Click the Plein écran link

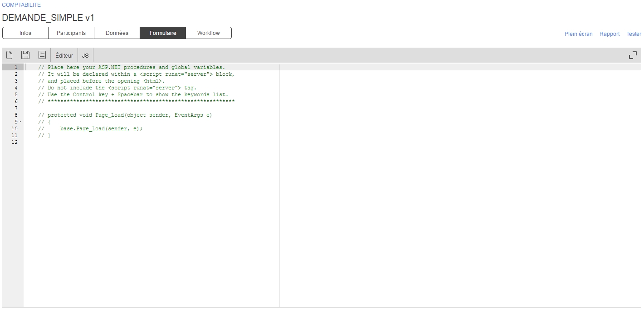tap(578, 34)
